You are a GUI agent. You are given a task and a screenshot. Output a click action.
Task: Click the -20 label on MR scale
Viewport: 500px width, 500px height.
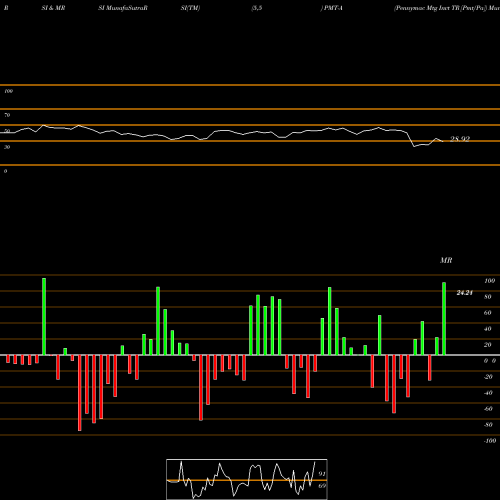click(x=488, y=377)
